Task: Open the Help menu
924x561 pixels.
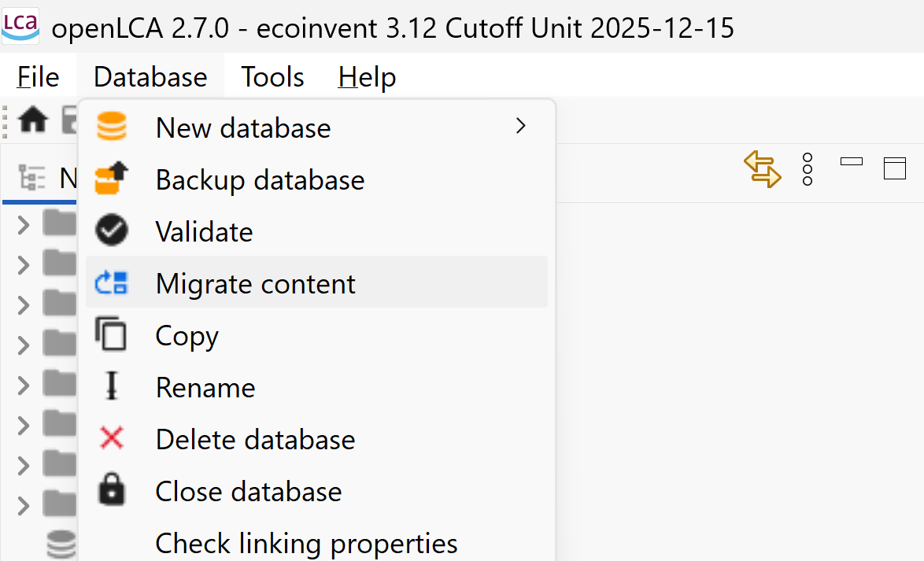Action: tap(367, 77)
